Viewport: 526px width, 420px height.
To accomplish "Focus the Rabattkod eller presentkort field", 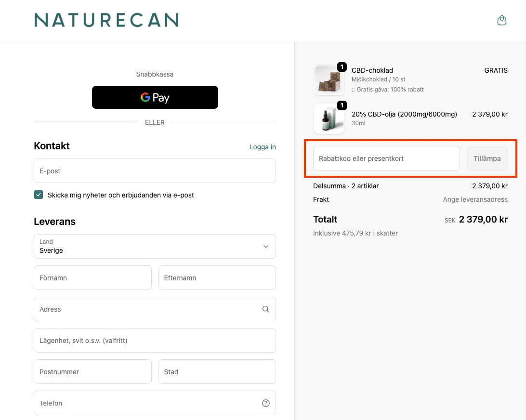I will pos(386,158).
